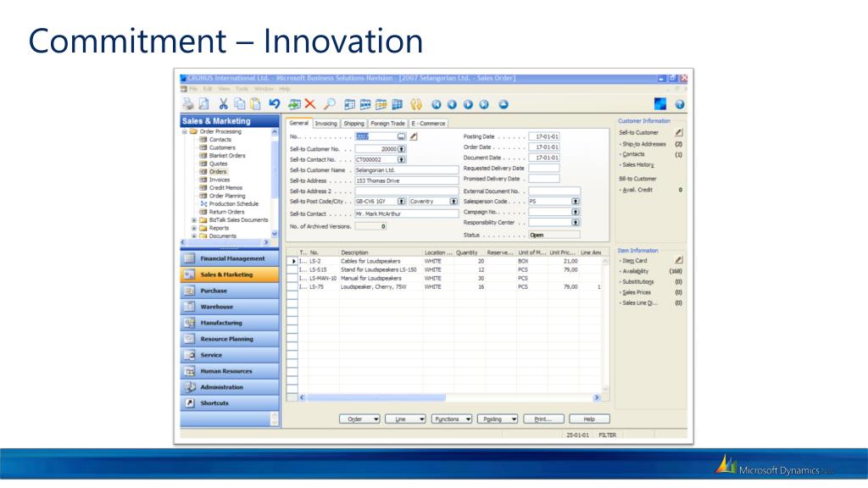The width and height of the screenshot is (868, 488).
Task: Click the Paste clipboard icon
Action: pos(255,103)
